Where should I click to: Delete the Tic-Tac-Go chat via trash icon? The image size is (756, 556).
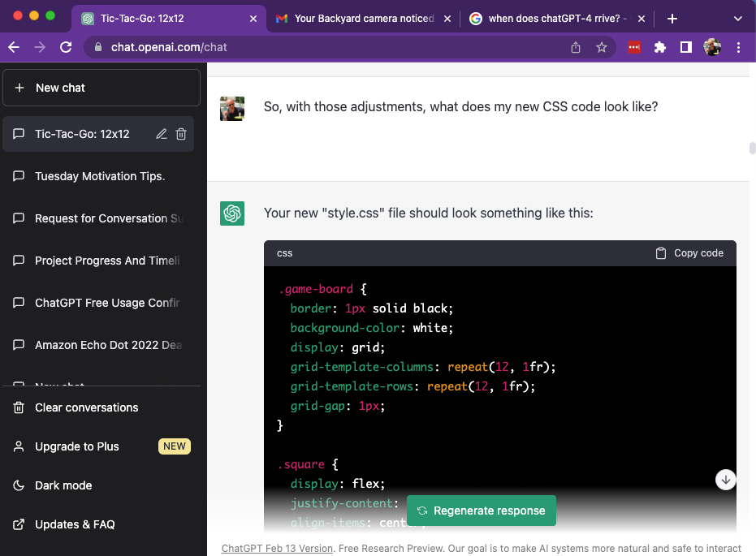(x=180, y=134)
